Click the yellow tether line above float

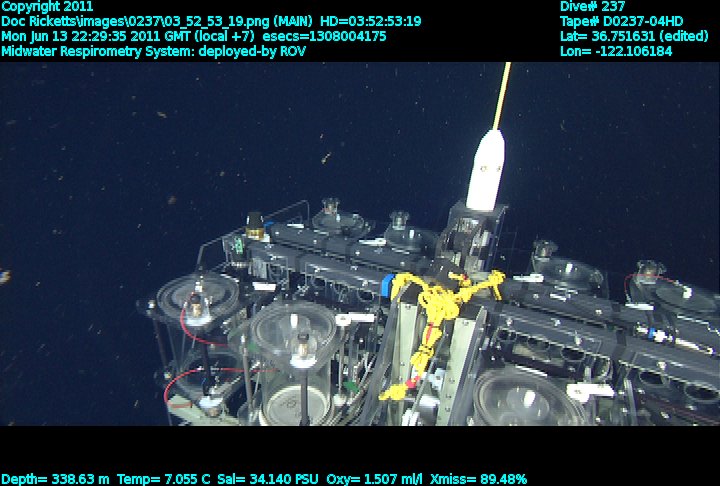(x=502, y=95)
